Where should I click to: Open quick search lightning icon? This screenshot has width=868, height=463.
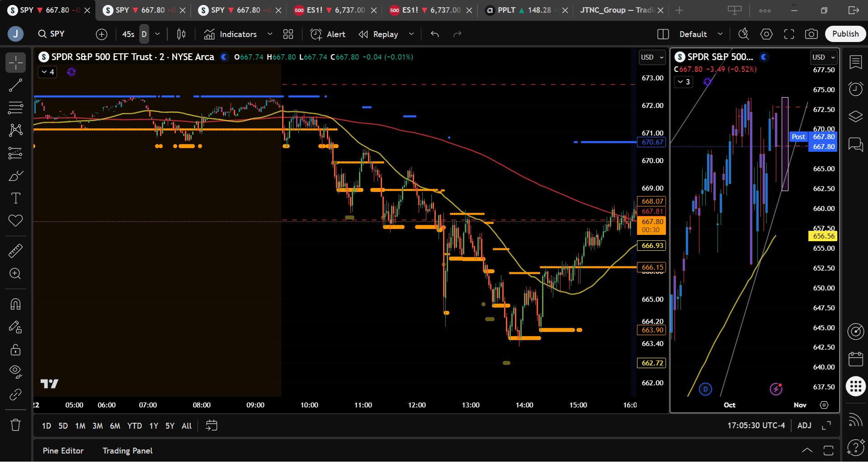[744, 34]
